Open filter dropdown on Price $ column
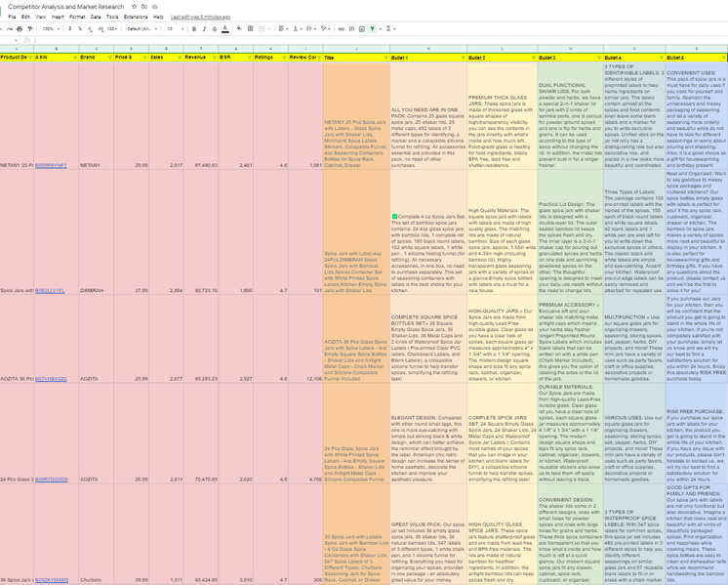728x585 pixels. tap(144, 58)
